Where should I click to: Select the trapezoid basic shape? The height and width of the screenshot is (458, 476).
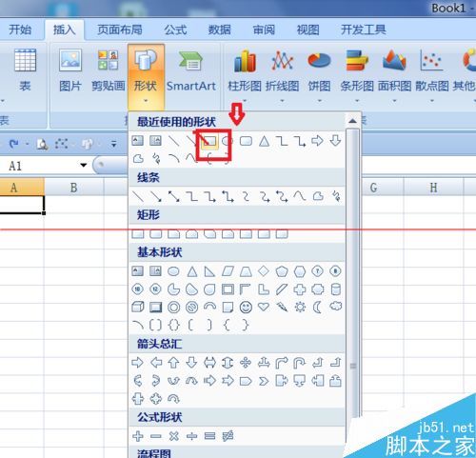tap(246, 271)
